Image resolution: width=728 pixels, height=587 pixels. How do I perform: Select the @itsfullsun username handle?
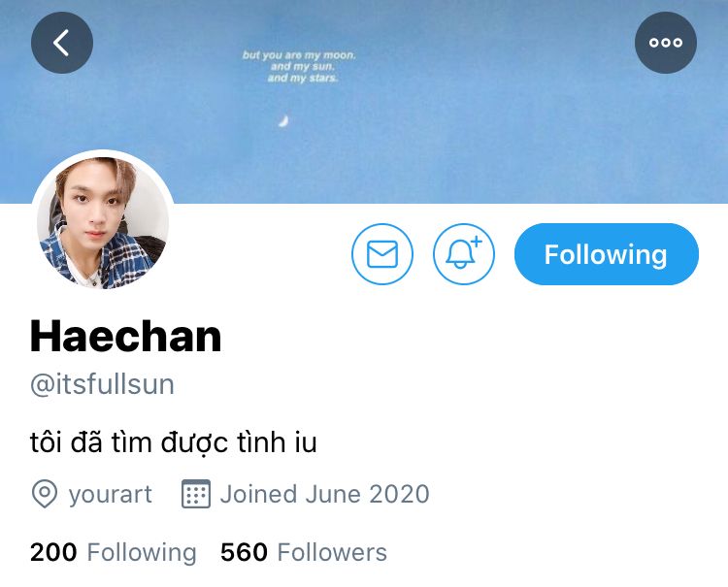click(x=102, y=384)
